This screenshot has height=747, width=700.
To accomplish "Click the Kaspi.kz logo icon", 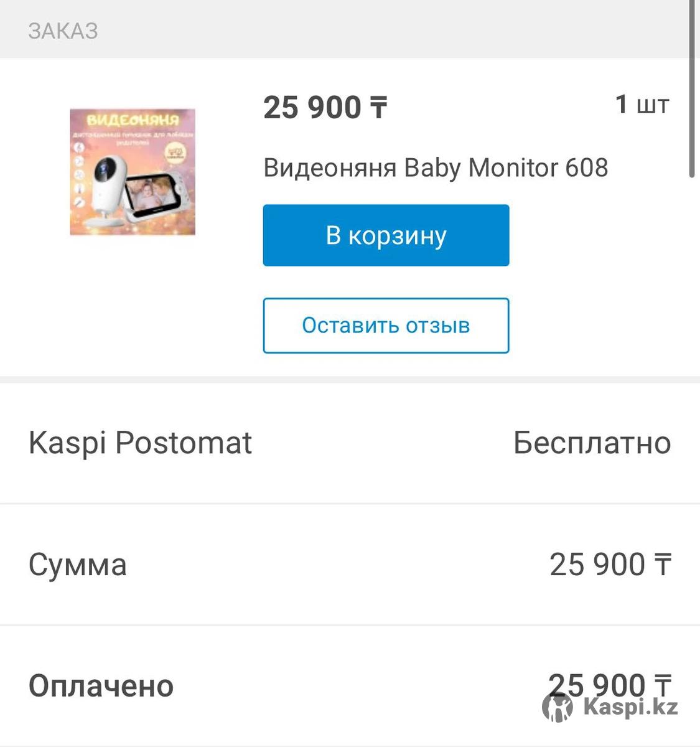I will (x=557, y=707).
